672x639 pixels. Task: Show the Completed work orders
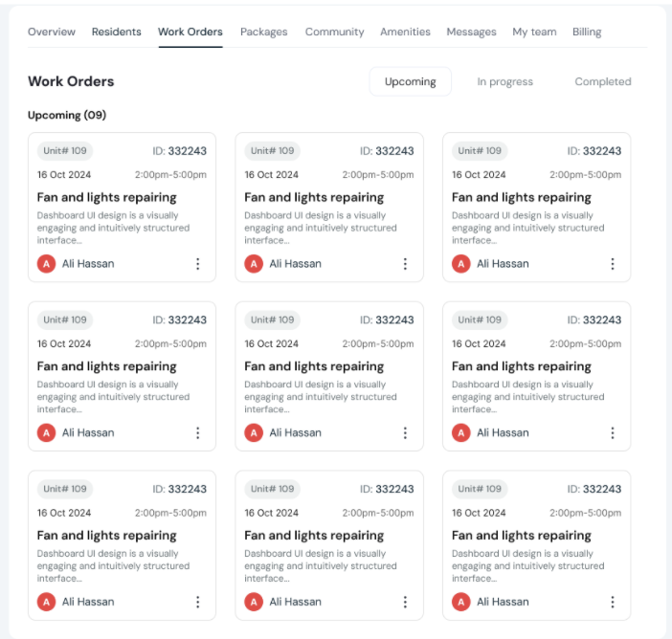[602, 82]
